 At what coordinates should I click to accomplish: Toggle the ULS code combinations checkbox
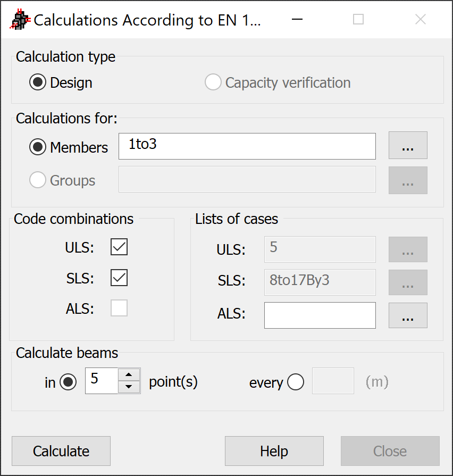(x=119, y=247)
